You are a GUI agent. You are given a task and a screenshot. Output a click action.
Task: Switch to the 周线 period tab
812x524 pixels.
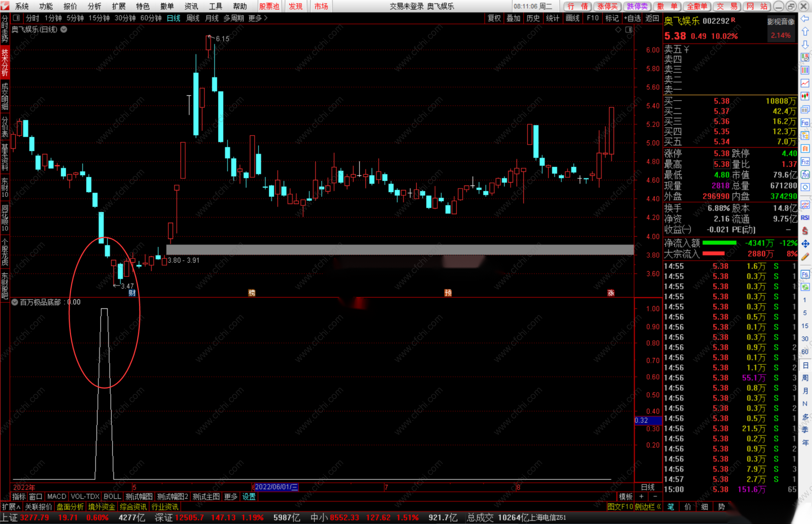click(x=192, y=18)
